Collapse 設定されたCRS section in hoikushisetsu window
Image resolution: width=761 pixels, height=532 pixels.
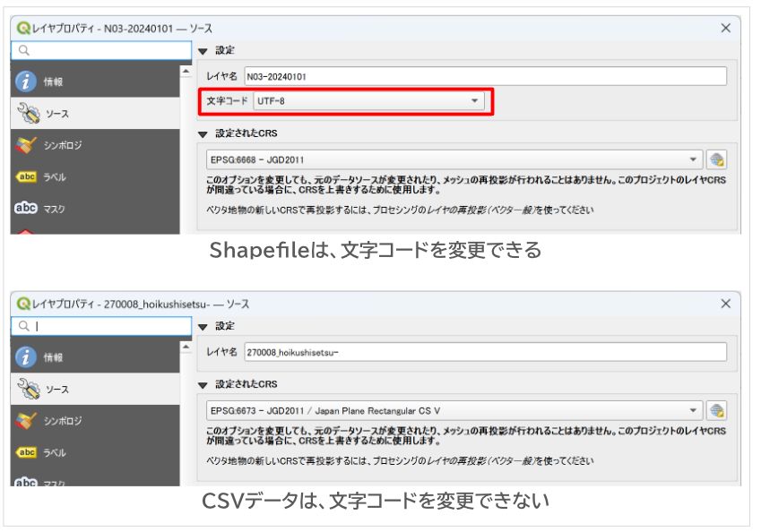[203, 385]
